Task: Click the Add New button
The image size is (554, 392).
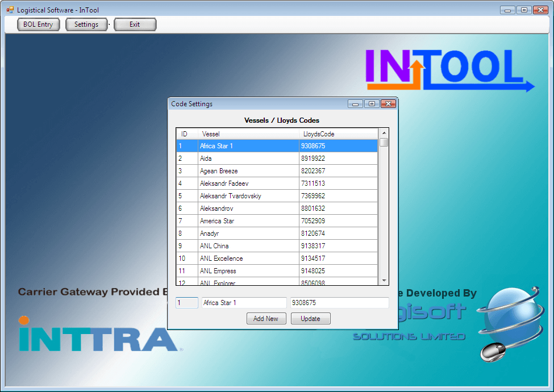Action: pyautogui.click(x=266, y=319)
